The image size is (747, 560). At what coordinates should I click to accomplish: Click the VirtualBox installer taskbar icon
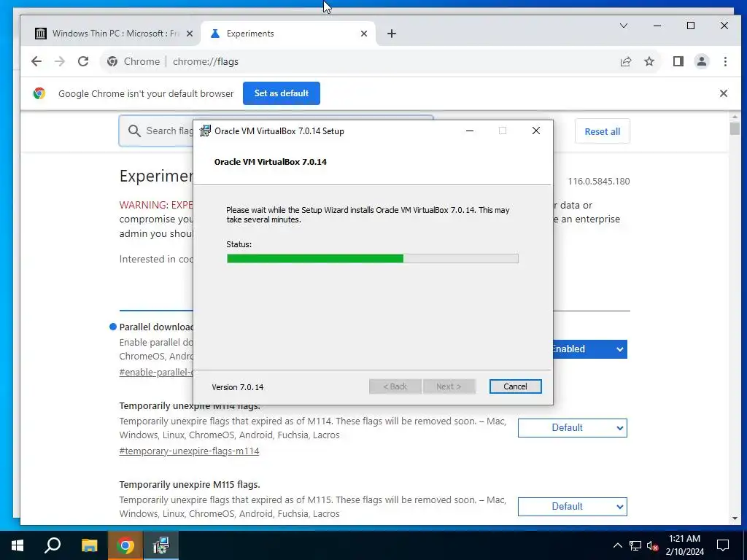click(161, 545)
